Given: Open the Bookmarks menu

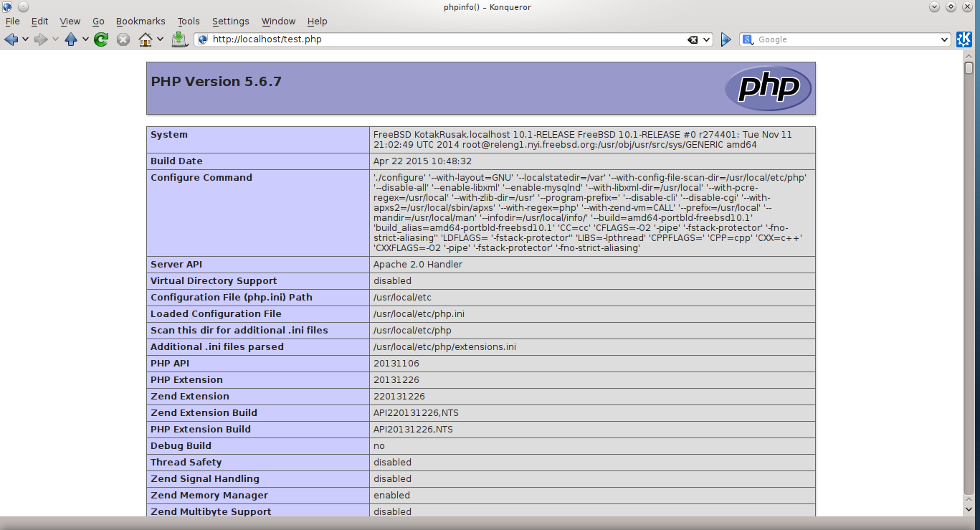Looking at the screenshot, I should pyautogui.click(x=141, y=22).
